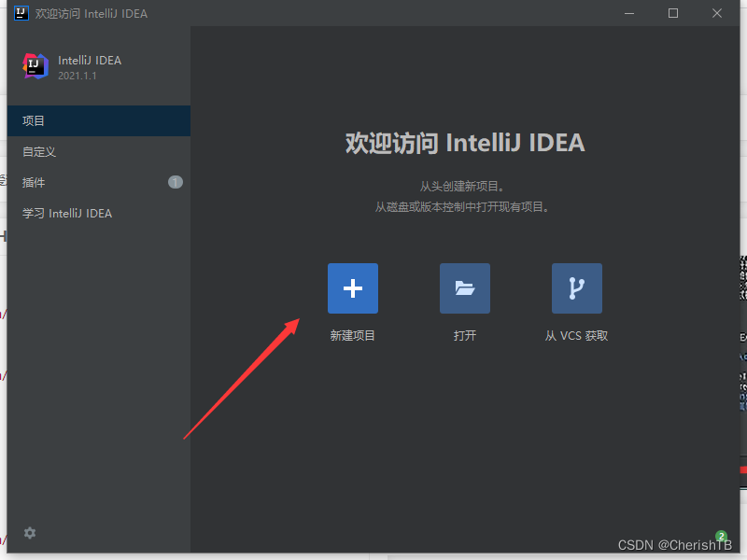Click the Get from VCS branch icon
This screenshot has height=560, width=747.
pos(576,288)
